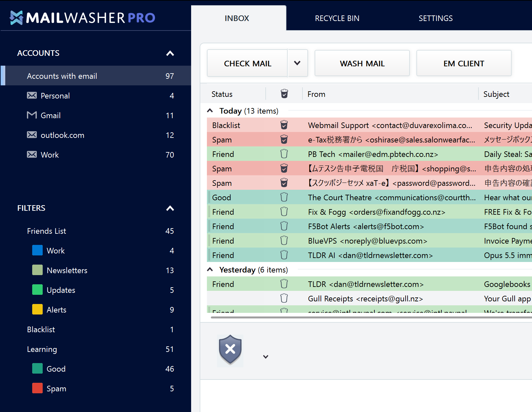Collapse the ACCOUNTS section
532x412 pixels.
(170, 53)
